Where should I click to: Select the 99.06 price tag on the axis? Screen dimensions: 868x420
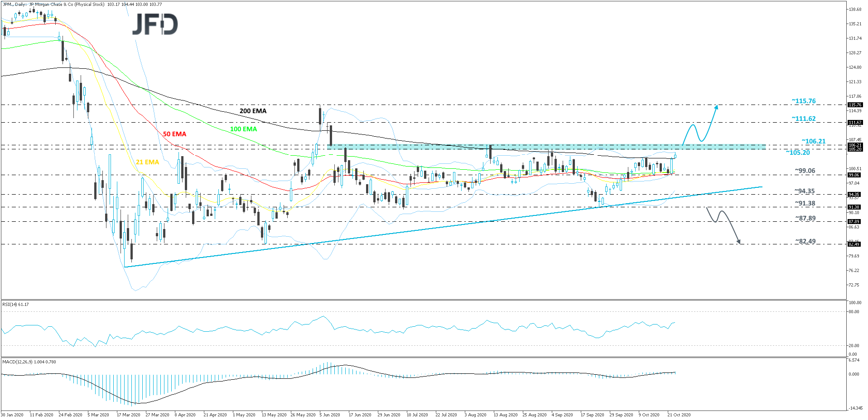(854, 175)
